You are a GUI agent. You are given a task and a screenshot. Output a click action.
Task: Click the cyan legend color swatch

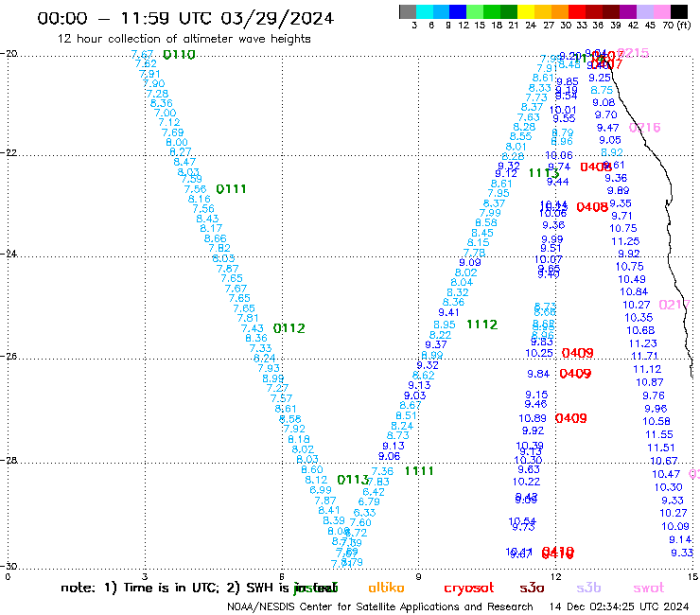pos(424,11)
